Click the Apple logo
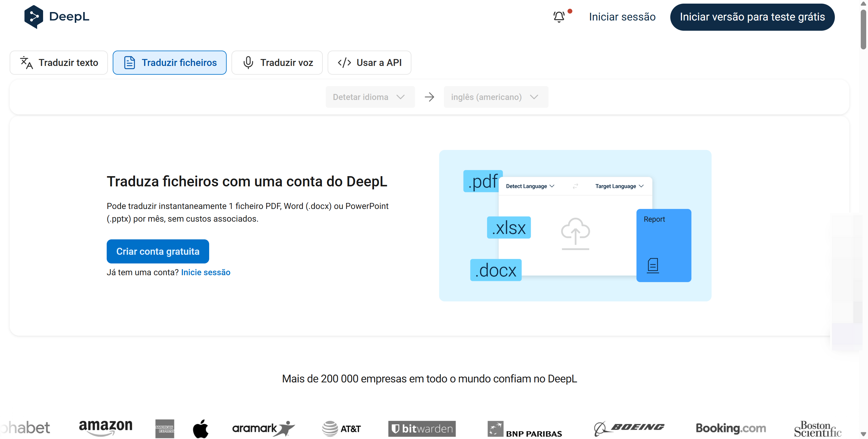 (200, 428)
